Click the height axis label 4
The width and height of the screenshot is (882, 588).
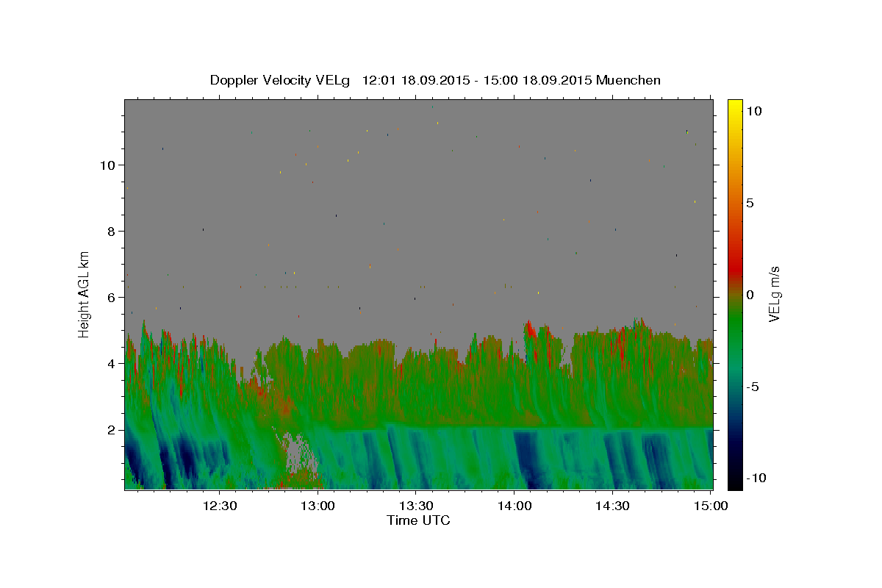click(112, 364)
